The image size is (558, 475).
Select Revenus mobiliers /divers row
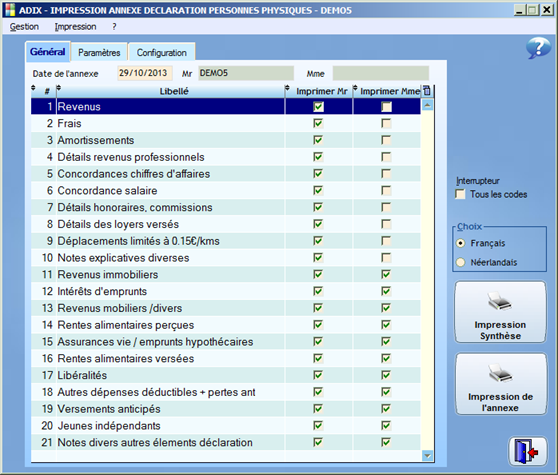tap(226, 308)
